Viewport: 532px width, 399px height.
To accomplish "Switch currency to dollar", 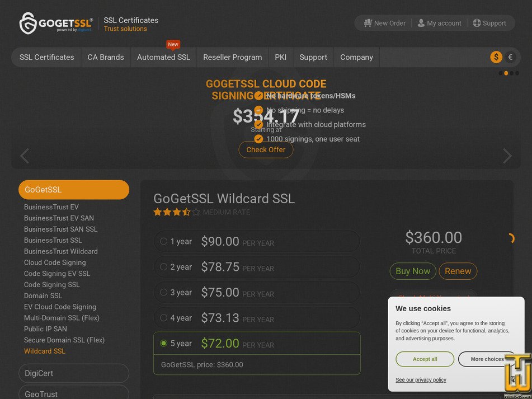I will (x=496, y=57).
